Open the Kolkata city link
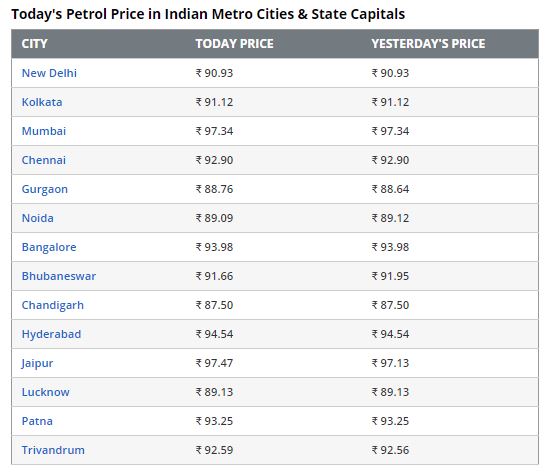The height and width of the screenshot is (475, 545). tap(42, 102)
